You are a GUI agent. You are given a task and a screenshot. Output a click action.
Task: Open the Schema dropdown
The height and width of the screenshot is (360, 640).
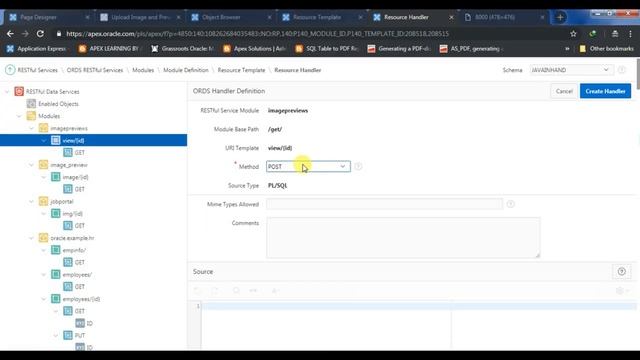571,70
